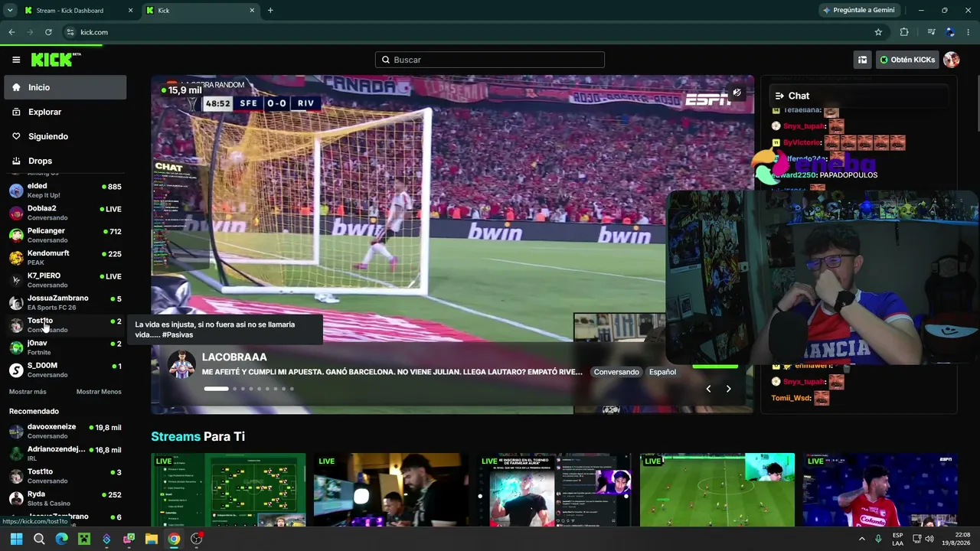
Task: Open Kendomurft channel playing PEAK
Action: click(65, 257)
